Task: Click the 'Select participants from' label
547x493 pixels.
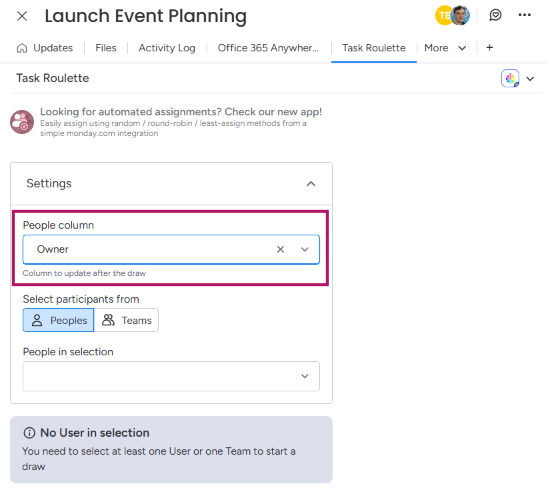Action: 81,299
